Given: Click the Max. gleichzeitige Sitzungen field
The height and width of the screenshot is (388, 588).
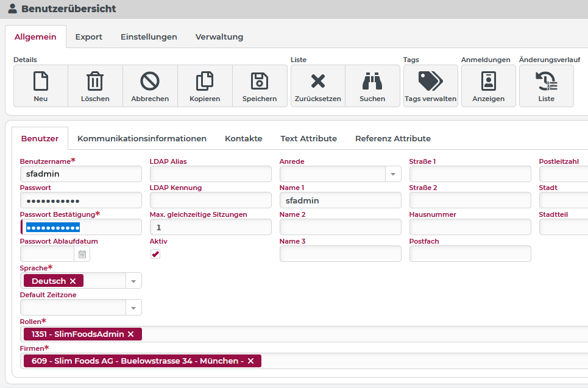Looking at the screenshot, I should (211, 227).
